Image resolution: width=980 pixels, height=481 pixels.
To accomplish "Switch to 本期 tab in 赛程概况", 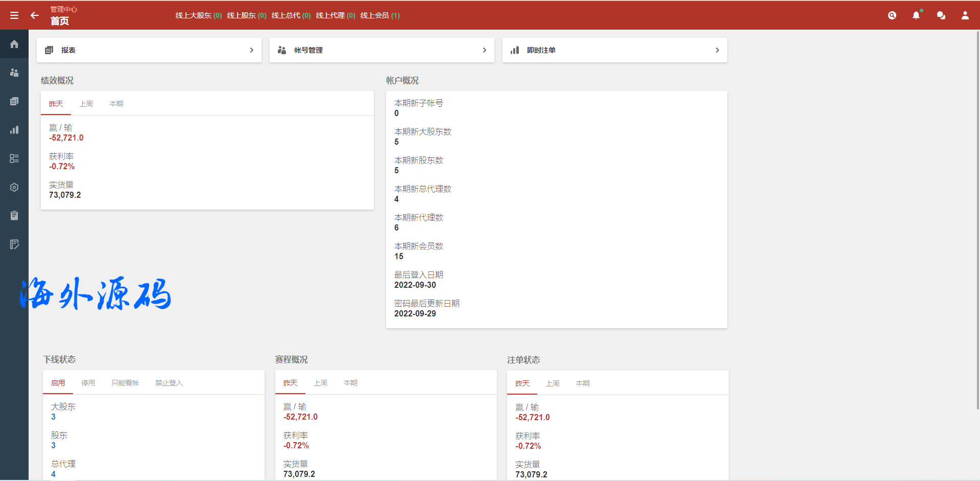I will [350, 383].
